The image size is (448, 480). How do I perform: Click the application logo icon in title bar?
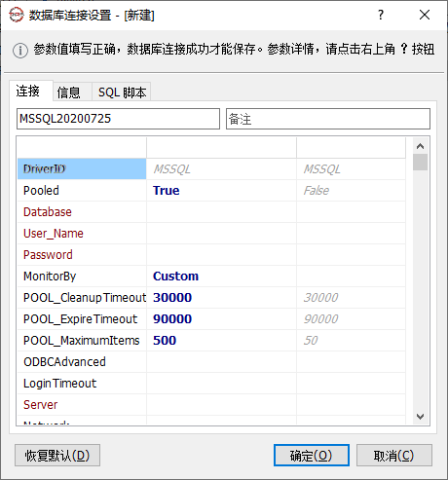(17, 15)
